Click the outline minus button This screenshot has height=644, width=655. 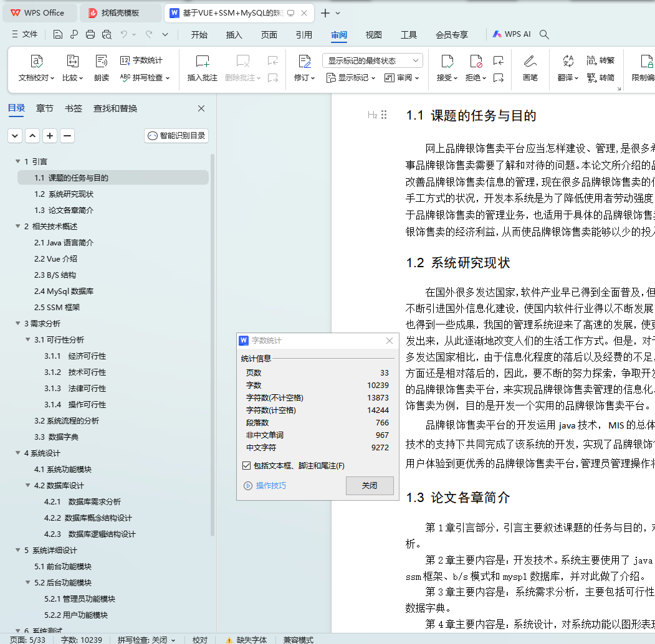67,136
